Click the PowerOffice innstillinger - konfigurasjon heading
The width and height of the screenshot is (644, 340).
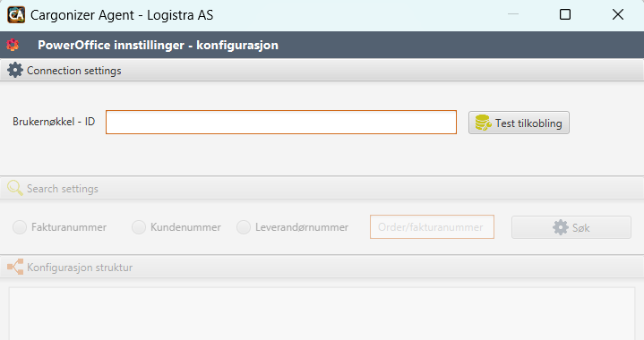click(159, 45)
